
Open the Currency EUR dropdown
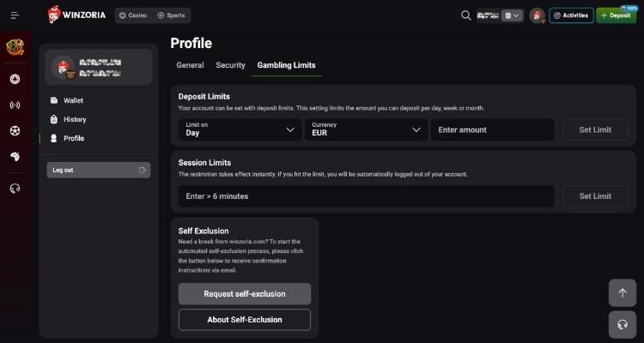[x=365, y=129]
